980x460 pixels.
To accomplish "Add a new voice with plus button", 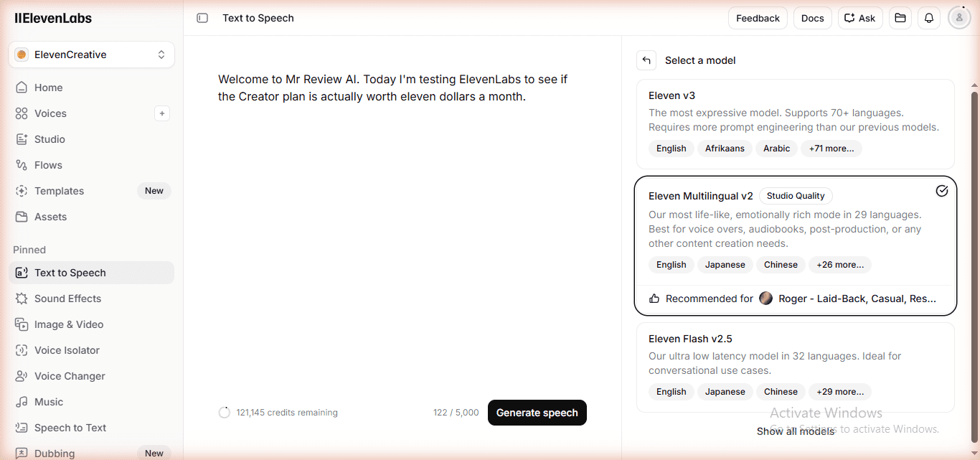I will 162,113.
